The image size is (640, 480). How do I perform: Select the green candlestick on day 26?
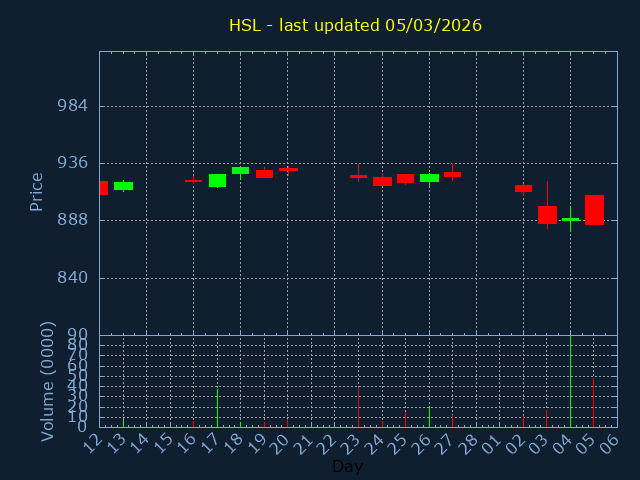(429, 178)
